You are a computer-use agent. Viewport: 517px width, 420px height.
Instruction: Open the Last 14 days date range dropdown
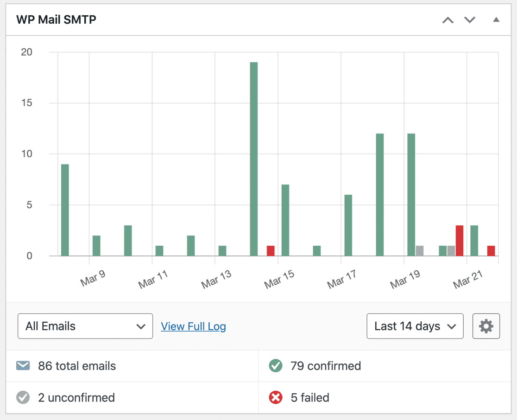415,326
